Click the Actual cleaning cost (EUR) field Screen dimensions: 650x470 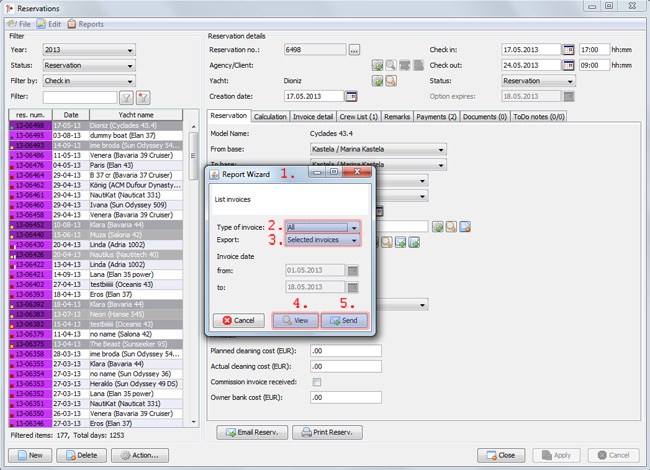pyautogui.click(x=346, y=366)
